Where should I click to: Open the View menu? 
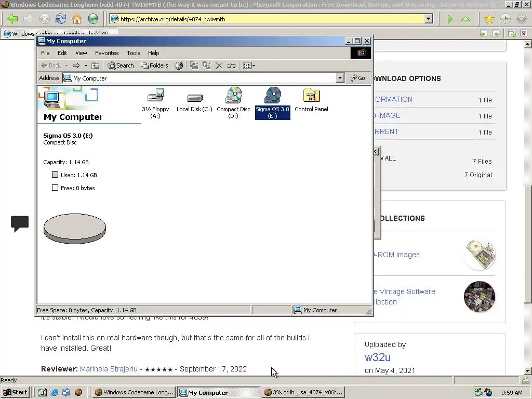pyautogui.click(x=81, y=53)
